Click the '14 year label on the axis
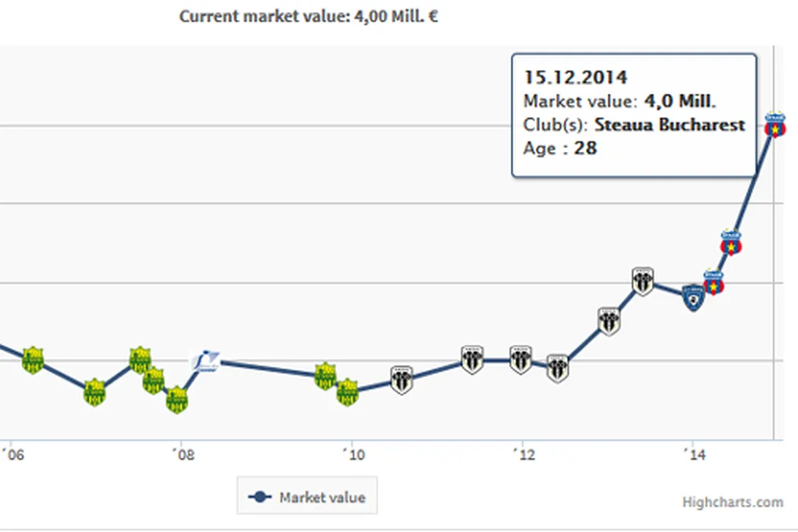The width and height of the screenshot is (798, 532). [693, 455]
